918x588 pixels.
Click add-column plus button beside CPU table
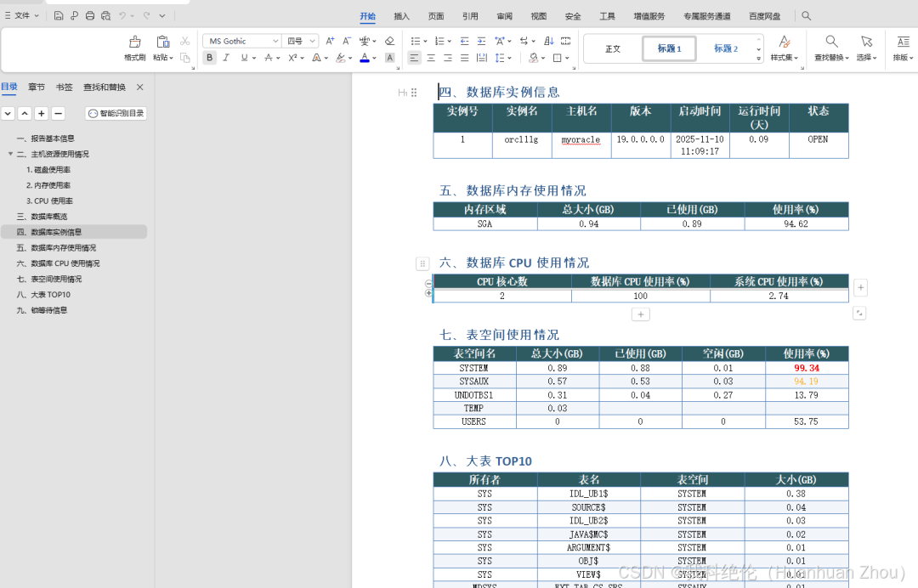860,288
